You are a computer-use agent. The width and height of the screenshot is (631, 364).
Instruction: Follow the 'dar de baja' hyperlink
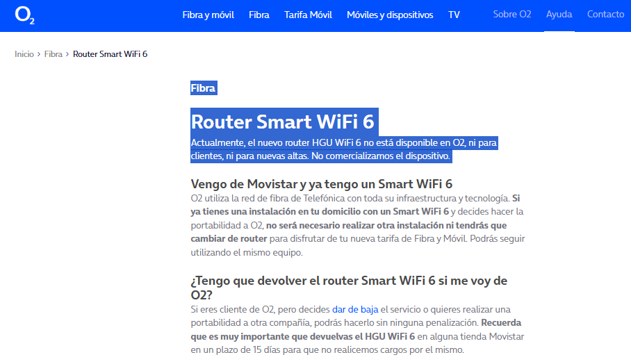(354, 309)
